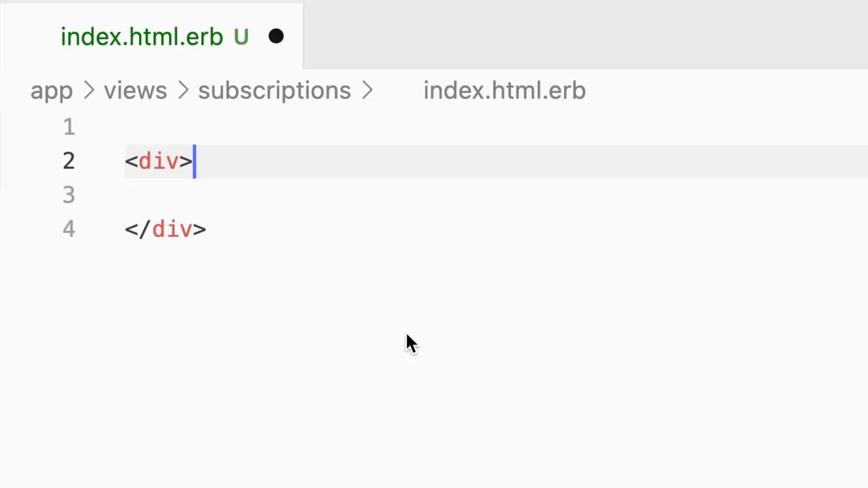Click index.html.erb in the breadcrumb path
The image size is (868, 488).
pyautogui.click(x=505, y=90)
